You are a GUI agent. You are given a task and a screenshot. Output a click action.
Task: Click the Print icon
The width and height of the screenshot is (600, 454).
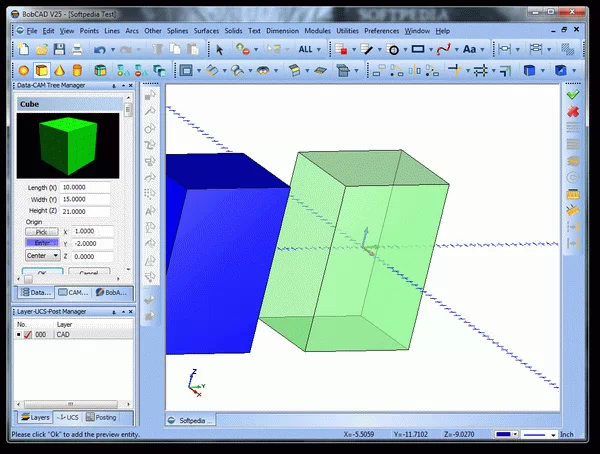77,49
